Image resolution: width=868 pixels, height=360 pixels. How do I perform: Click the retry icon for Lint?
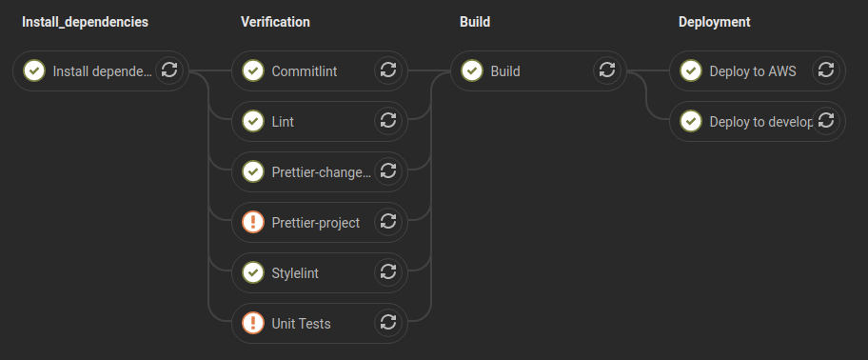pos(388,121)
